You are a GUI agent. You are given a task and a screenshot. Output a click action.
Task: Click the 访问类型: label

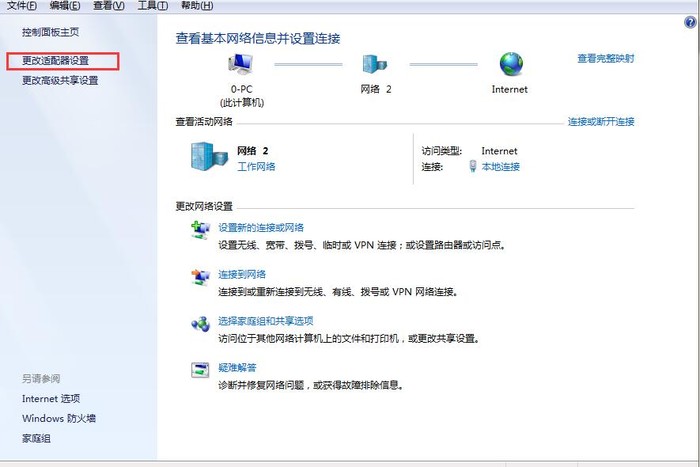(x=442, y=151)
